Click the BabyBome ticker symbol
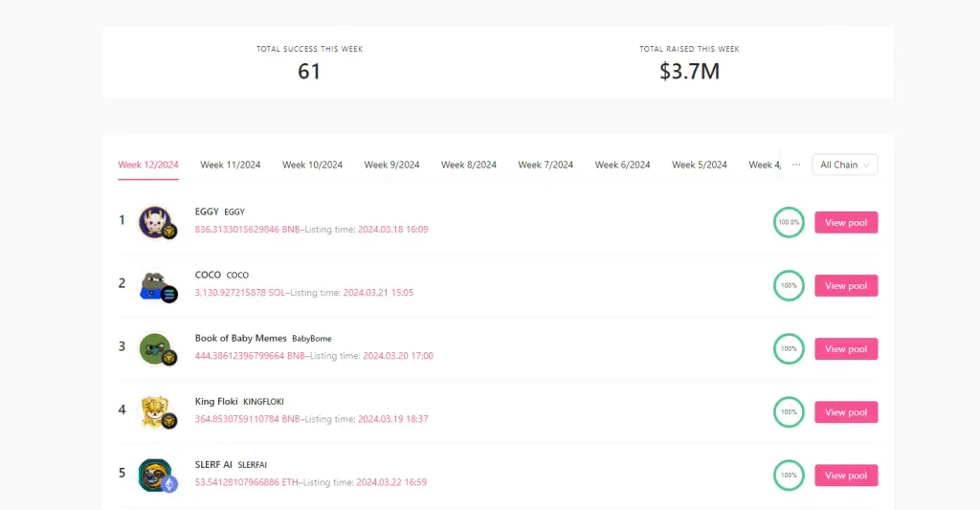The height and width of the screenshot is (510, 980). pyautogui.click(x=312, y=339)
